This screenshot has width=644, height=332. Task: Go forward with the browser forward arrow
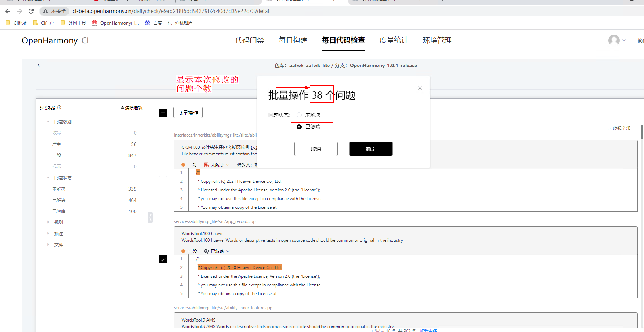click(x=19, y=11)
